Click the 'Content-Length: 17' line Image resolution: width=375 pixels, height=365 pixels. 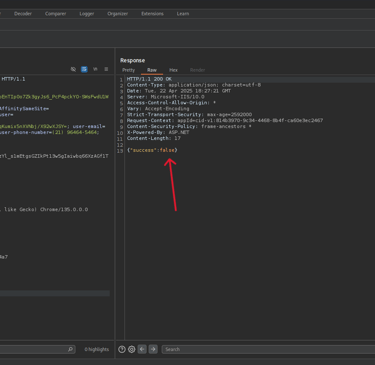[x=154, y=138]
